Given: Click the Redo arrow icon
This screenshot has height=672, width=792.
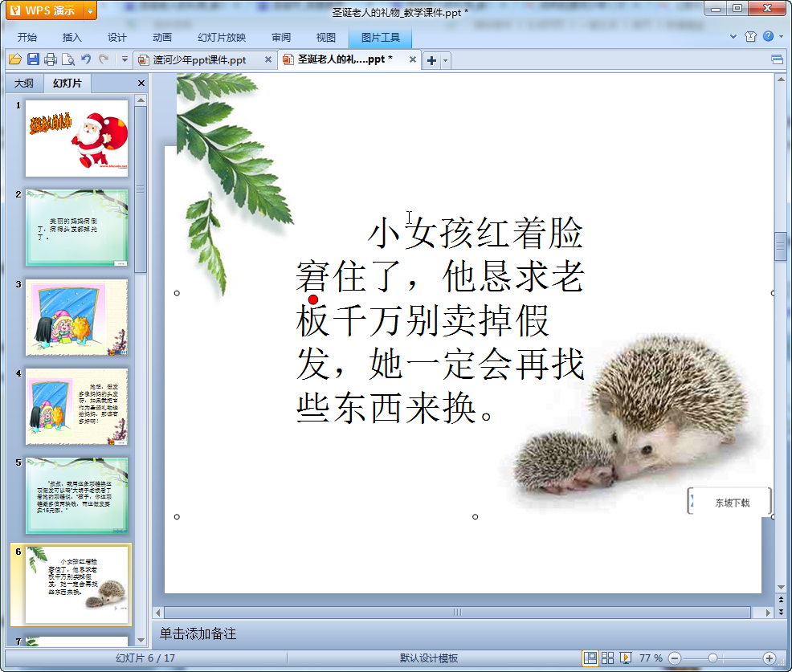Looking at the screenshot, I should click(104, 59).
